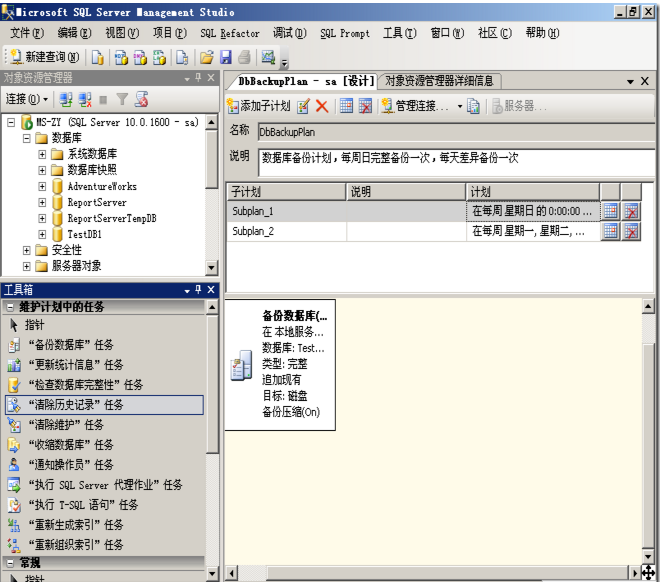This screenshot has width=660, height=582.
Task: Click the 说明 description text field
Action: coord(456,162)
